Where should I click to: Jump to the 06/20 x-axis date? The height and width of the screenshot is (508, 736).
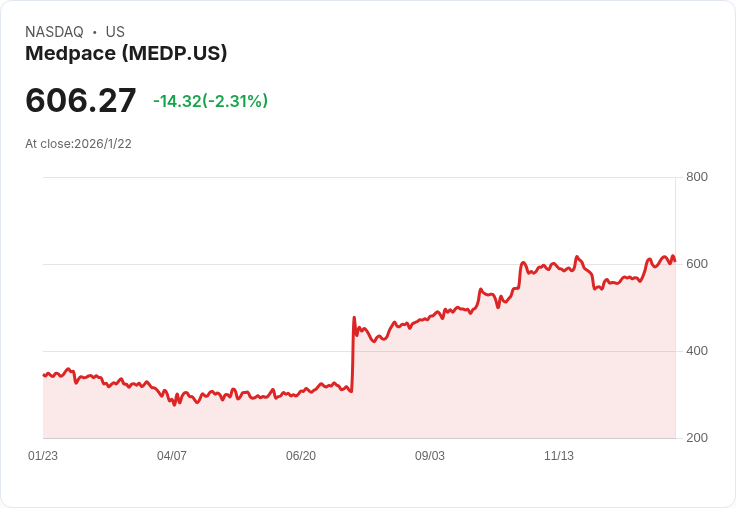pos(301,456)
